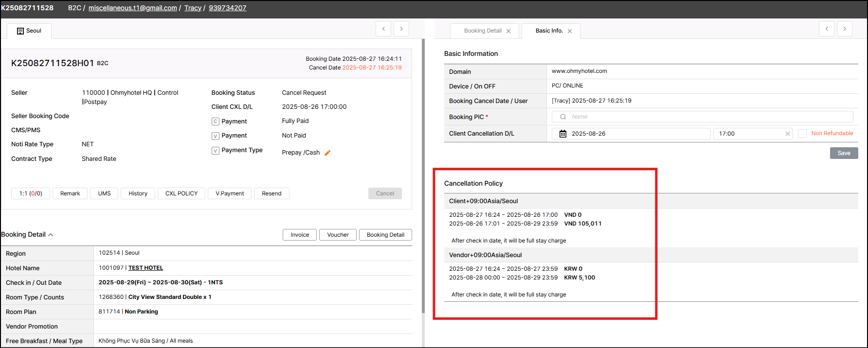
Task: Go to next item in right panel
Action: [844, 29]
